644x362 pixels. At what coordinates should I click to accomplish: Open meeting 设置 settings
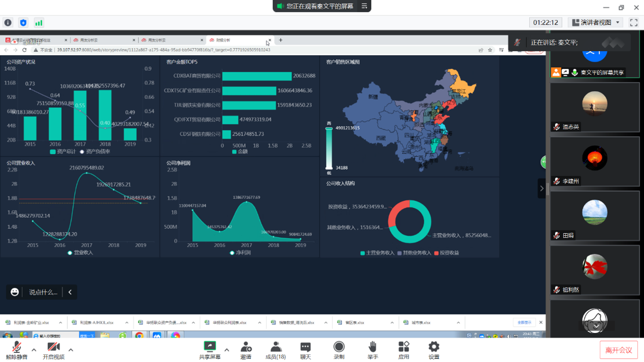click(433, 350)
